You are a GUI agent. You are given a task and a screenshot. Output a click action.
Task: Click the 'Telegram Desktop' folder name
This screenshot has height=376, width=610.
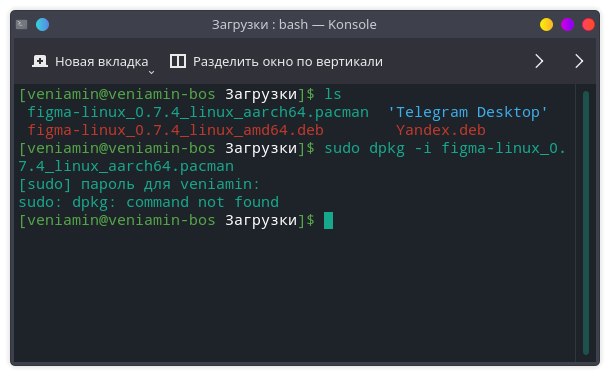tap(468, 112)
